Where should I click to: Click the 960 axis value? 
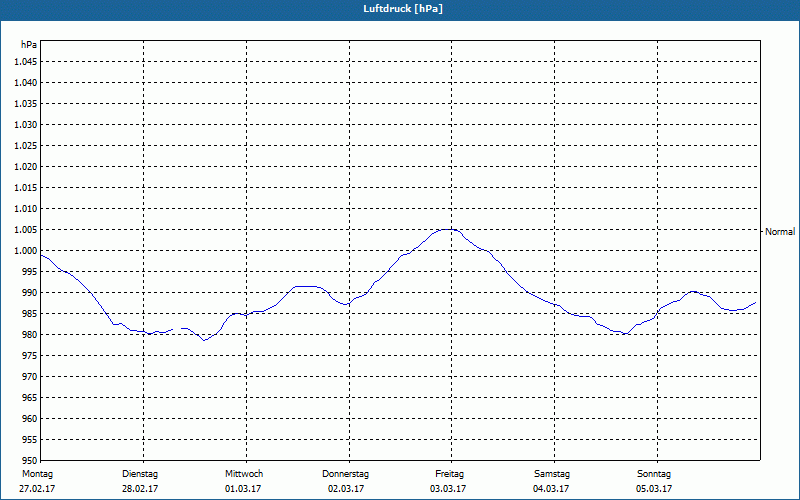click(30, 418)
